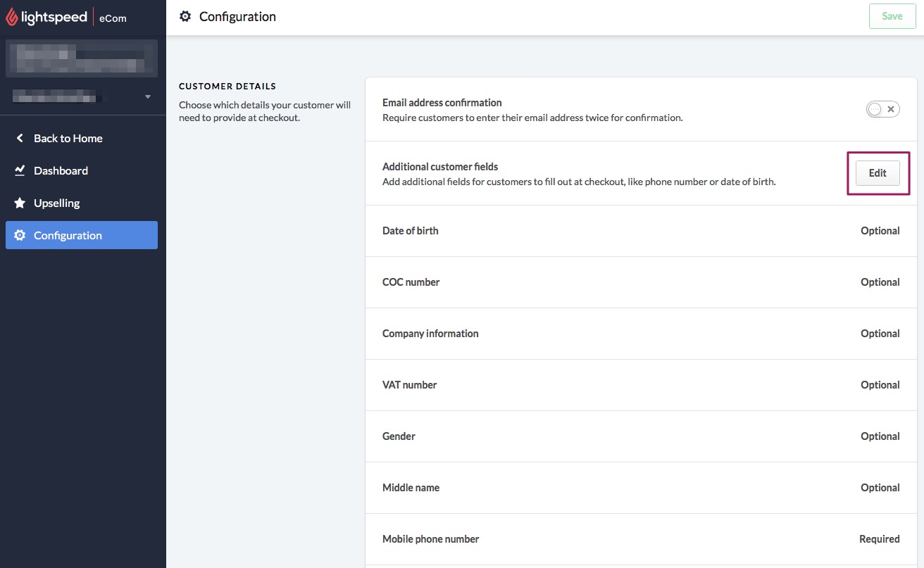Click the Upselling star icon
The image size is (924, 568).
[20, 203]
